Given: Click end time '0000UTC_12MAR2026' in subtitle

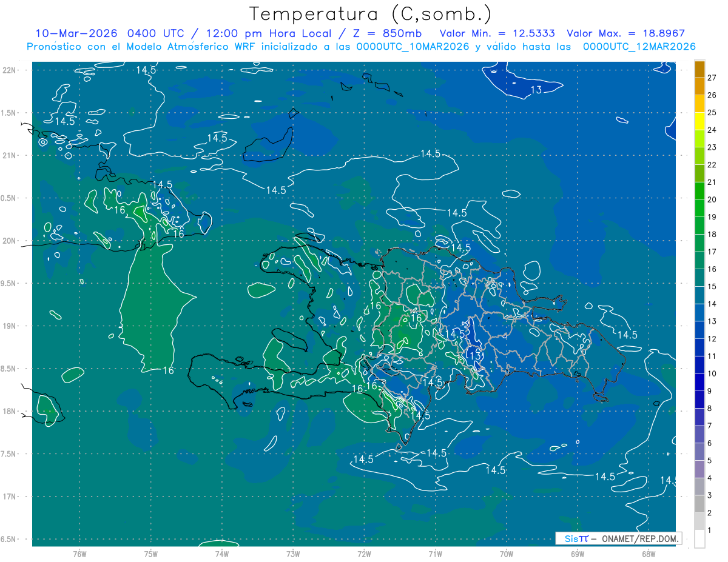Looking at the screenshot, I should [639, 46].
